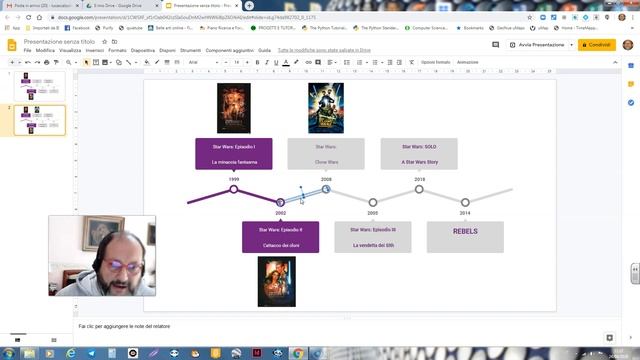Viewport: 640px width, 360px height.
Task: Open the new slide layout dropdown arrow
Action: [19, 62]
